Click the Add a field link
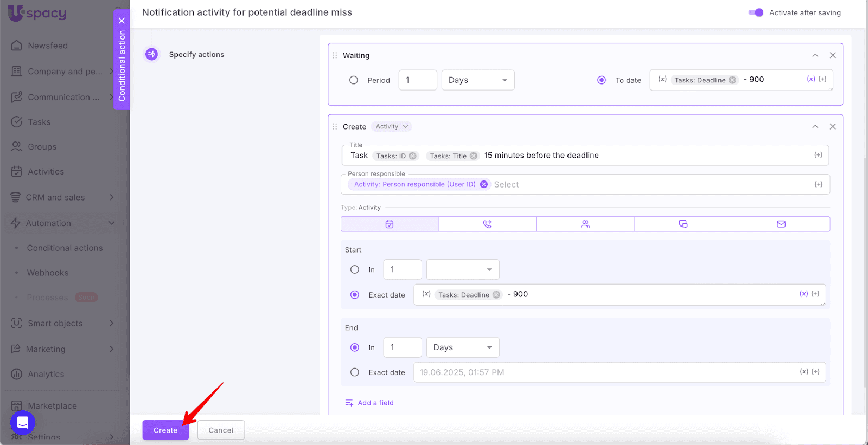Image resolution: width=868 pixels, height=445 pixels. click(375, 403)
